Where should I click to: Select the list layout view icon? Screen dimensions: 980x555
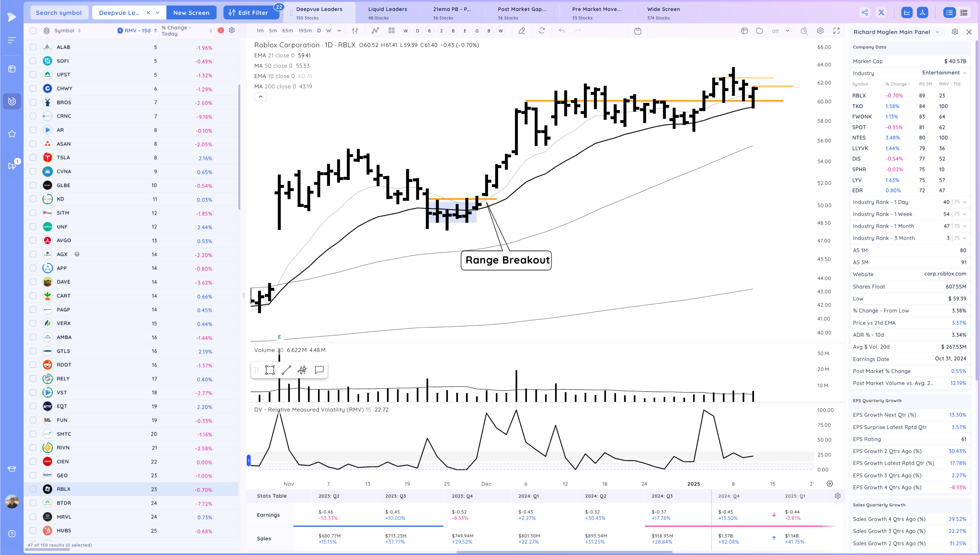(x=949, y=12)
